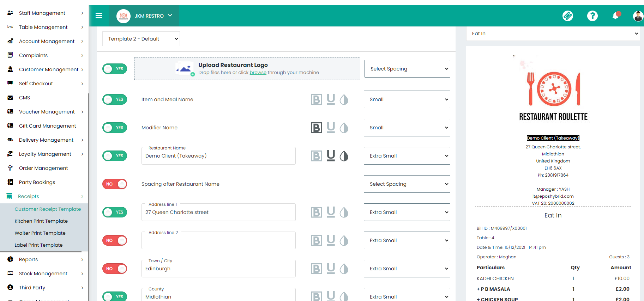Click the JKM RESTRO logo icon
This screenshot has width=644, height=301.
(x=124, y=16)
